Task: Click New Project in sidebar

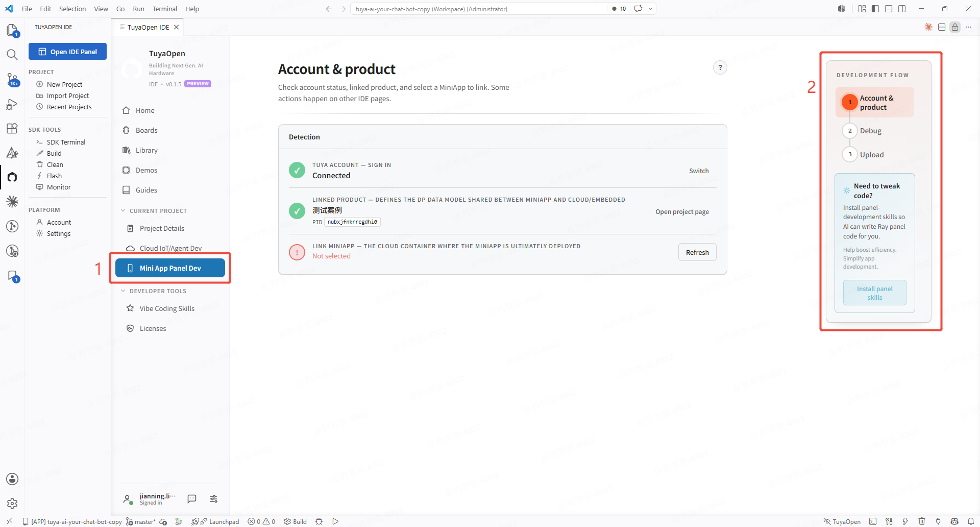Action: click(x=64, y=84)
